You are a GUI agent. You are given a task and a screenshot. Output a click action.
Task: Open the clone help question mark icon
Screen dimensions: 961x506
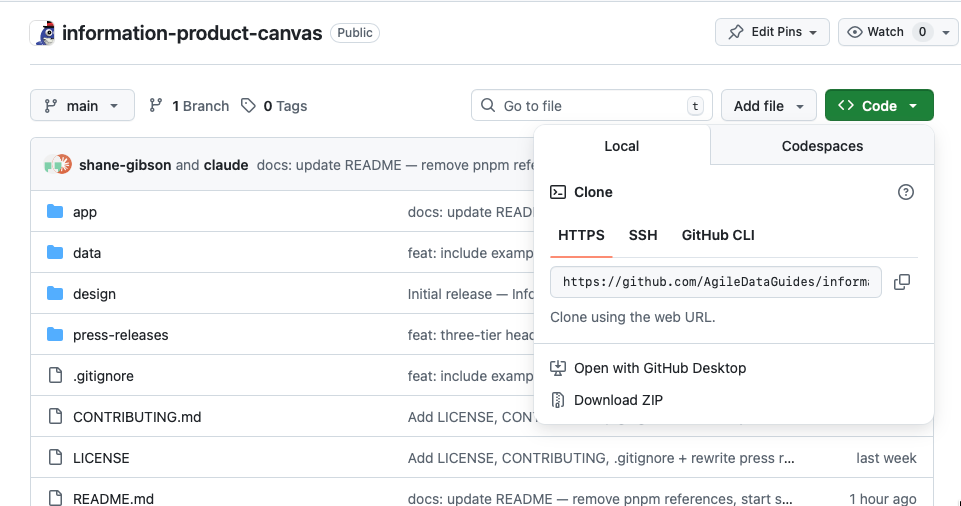[906, 192]
